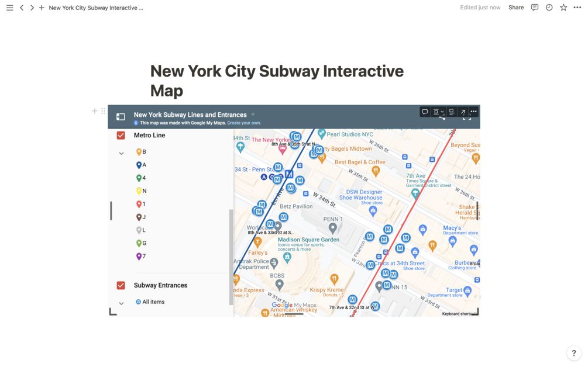Viewport: 588px width, 367px height.
Task: Create a new page with plus icon
Action: tap(42, 8)
